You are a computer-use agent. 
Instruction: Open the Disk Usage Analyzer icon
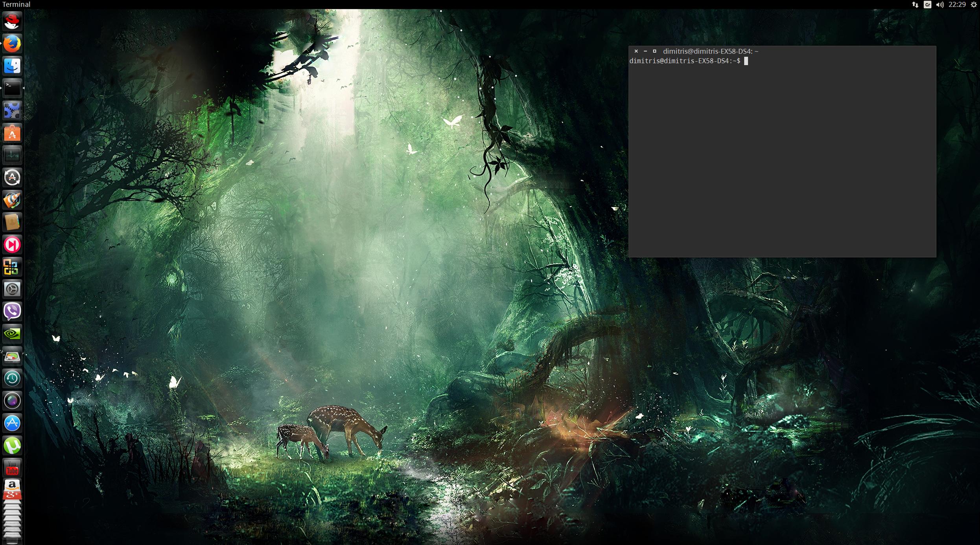click(12, 356)
